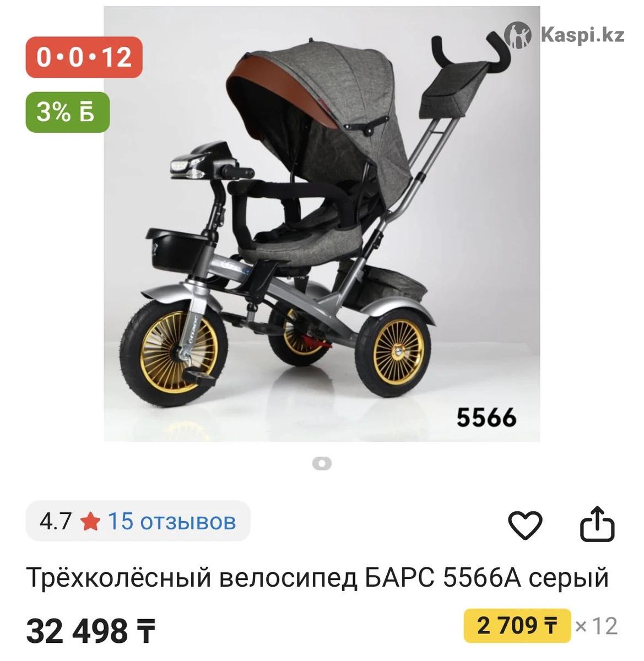The image size is (644, 661).
Task: Tap the 5566 model number on the photo
Action: 486,418
